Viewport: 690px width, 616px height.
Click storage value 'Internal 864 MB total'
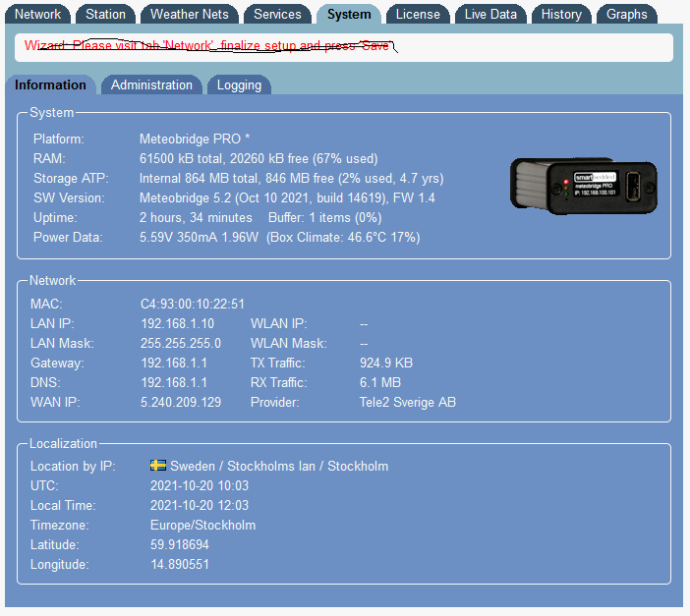(x=201, y=178)
